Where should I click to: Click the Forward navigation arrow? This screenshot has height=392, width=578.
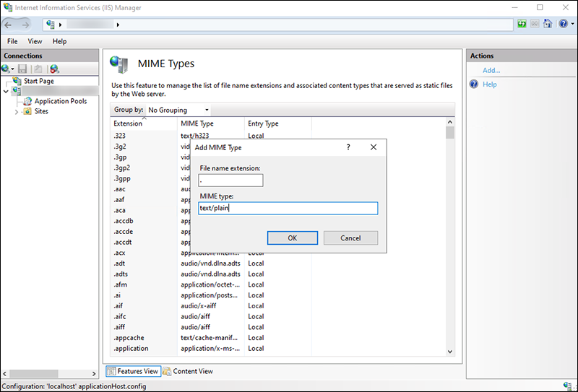point(25,25)
